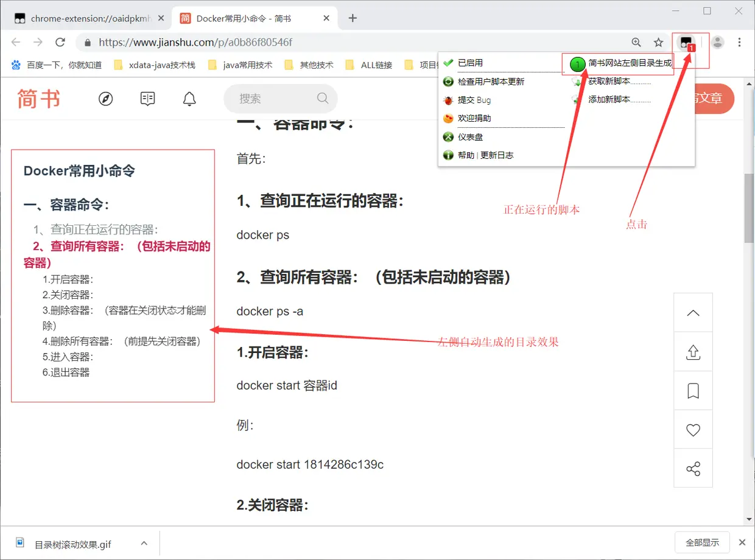Bookmark the article using the ribbon icon
The image size is (755, 560).
click(x=693, y=390)
